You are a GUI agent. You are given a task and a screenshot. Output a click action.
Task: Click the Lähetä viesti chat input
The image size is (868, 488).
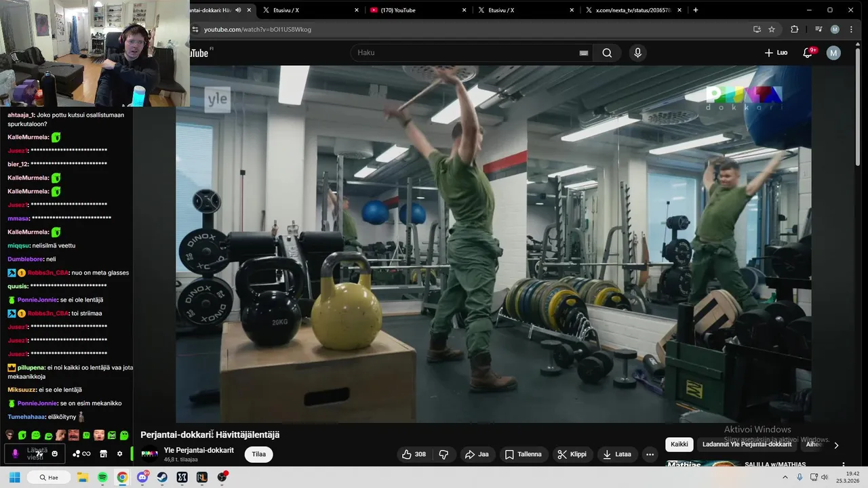(x=35, y=453)
